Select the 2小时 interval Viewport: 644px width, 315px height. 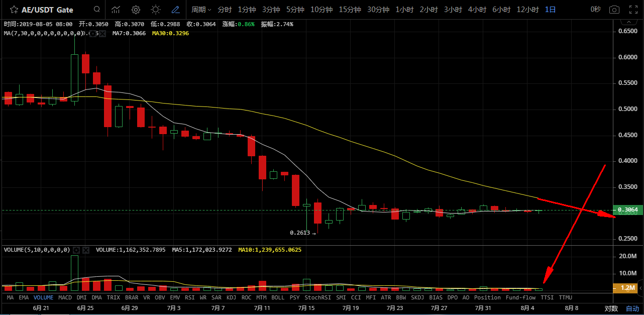[428, 10]
